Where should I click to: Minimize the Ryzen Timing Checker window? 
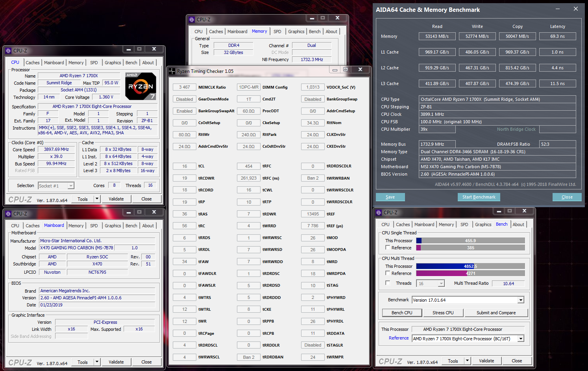point(335,70)
